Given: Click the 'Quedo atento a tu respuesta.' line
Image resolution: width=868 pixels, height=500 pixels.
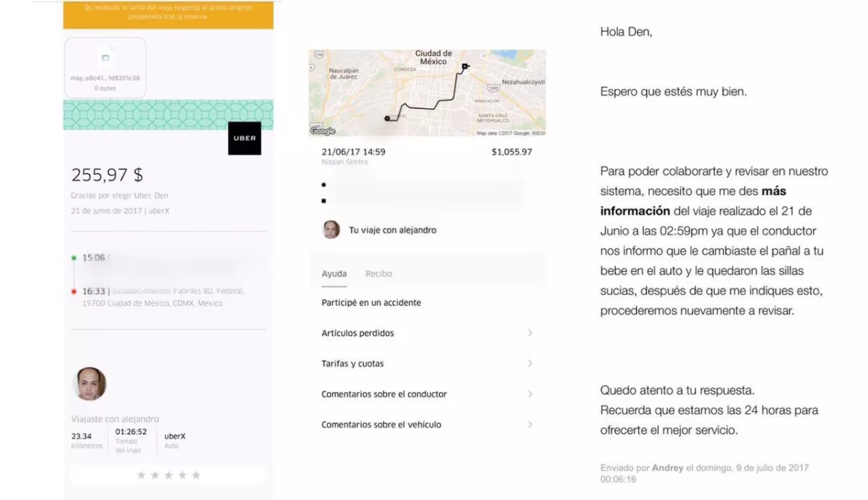Looking at the screenshot, I should (x=677, y=390).
